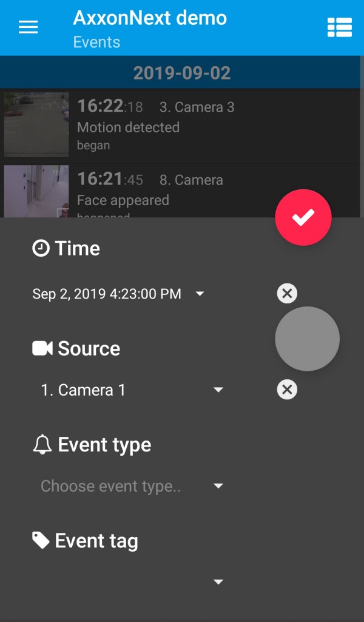Screen dimensions: 364x622
Task: Open the hamburger navigation menu
Action: click(x=29, y=27)
